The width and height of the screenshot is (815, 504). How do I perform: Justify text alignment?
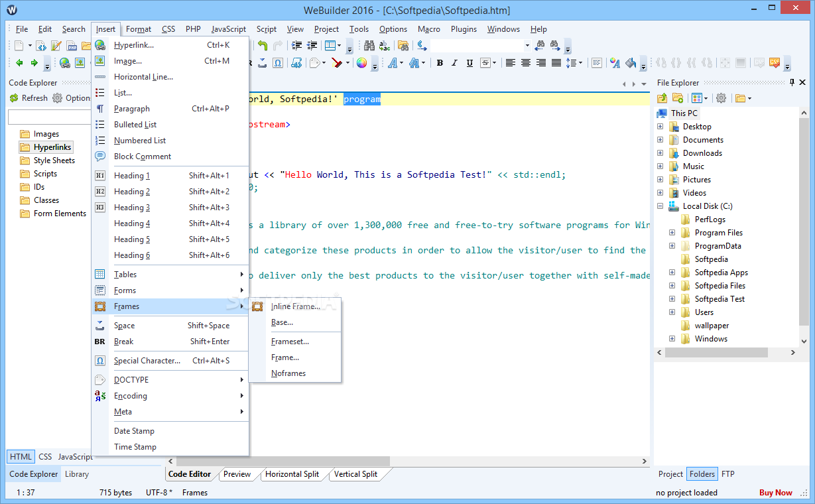pos(556,63)
